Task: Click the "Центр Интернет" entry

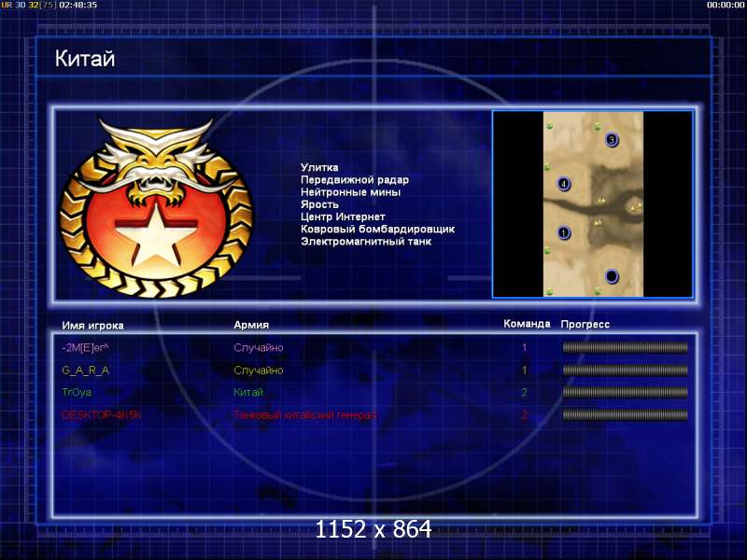Action: (343, 217)
